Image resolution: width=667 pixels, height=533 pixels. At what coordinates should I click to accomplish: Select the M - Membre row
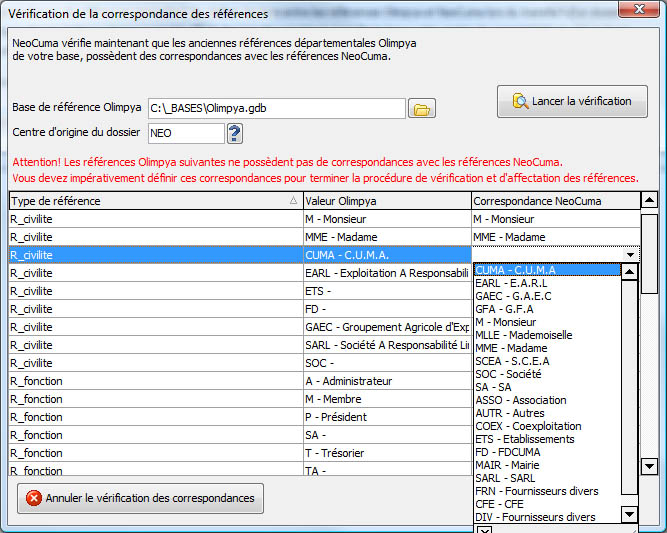[x=387, y=399]
